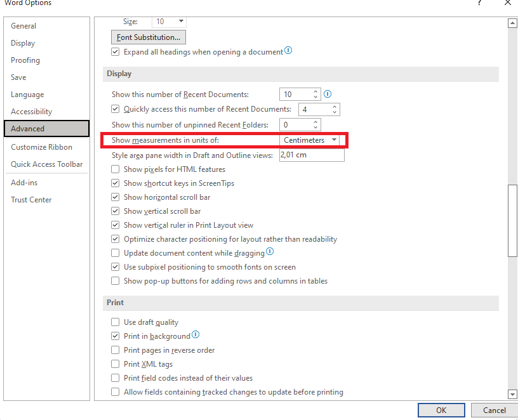
Task: Click scroll up arrow of options pane
Action: click(x=512, y=23)
